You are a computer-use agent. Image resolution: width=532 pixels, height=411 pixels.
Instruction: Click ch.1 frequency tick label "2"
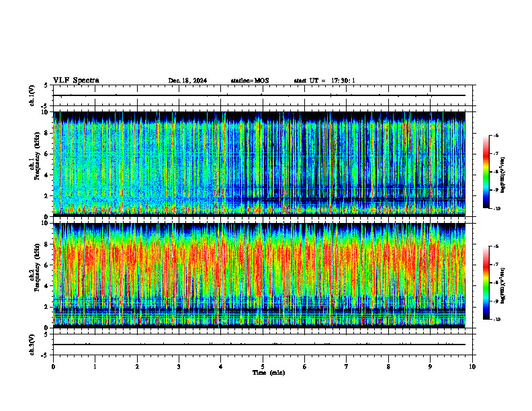[47, 196]
